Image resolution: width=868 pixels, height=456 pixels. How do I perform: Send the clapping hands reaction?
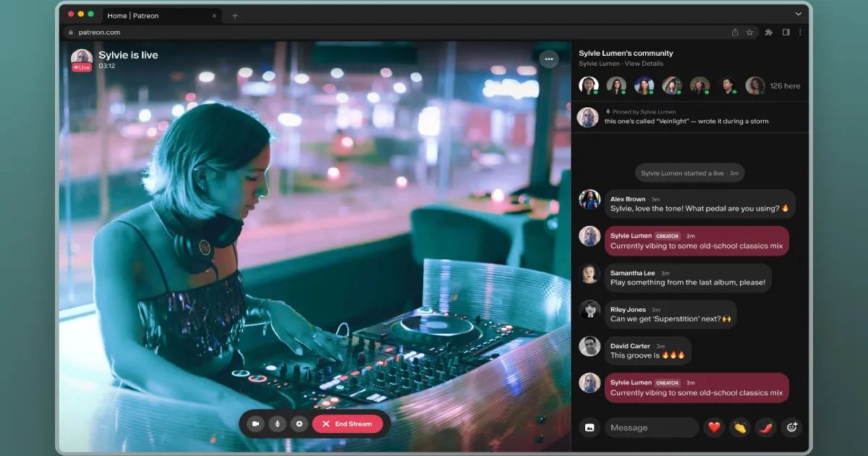[739, 428]
